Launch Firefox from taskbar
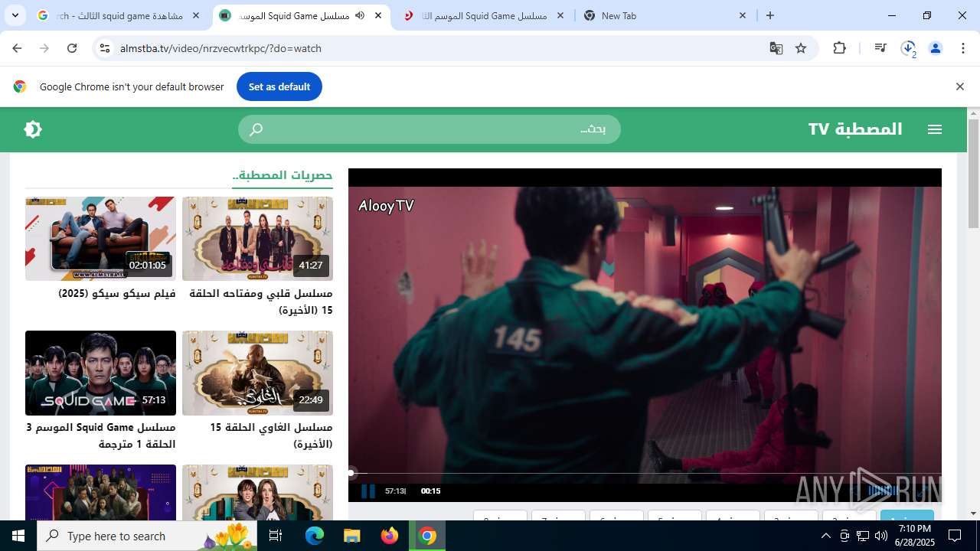 390,536
